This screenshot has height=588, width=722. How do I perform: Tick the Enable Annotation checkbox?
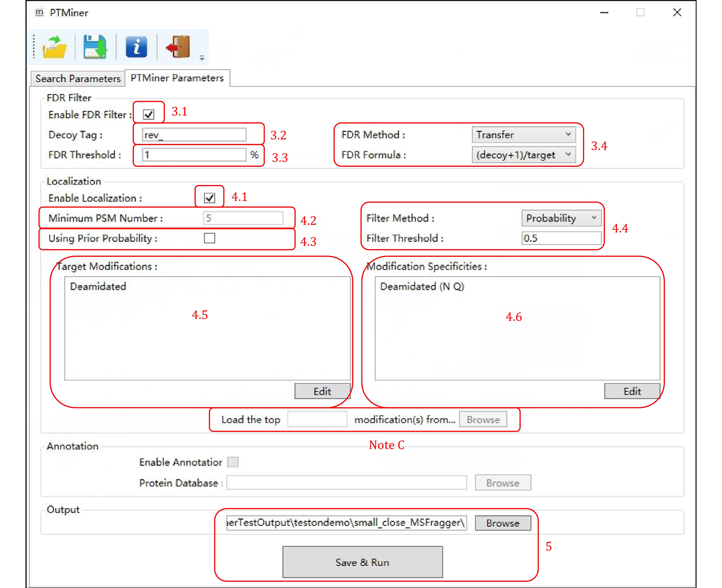pos(233,462)
